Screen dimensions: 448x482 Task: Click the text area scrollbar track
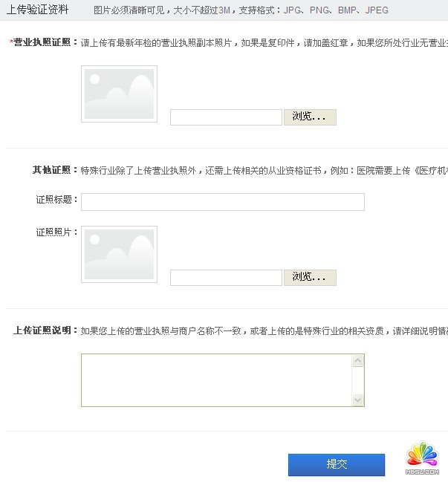pos(357,380)
